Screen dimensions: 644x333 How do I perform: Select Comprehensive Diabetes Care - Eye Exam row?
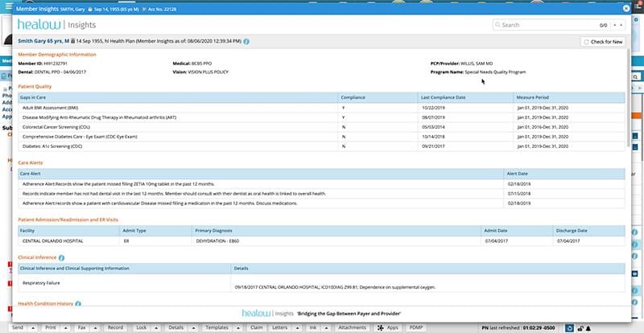[x=321, y=137]
